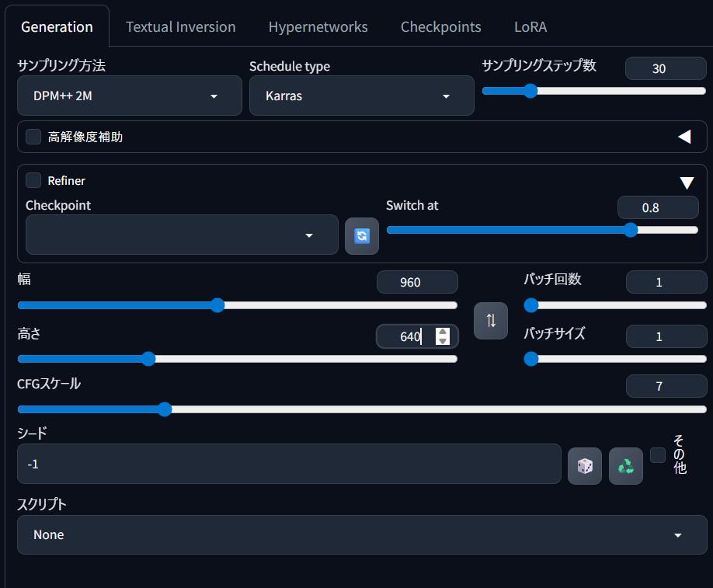Click the dice random seed icon
Image resolution: width=713 pixels, height=588 pixels.
pos(585,466)
